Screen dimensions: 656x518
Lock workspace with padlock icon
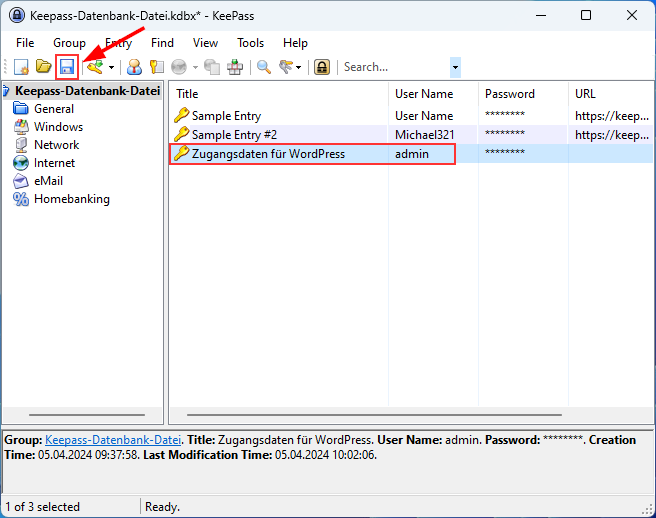click(322, 67)
